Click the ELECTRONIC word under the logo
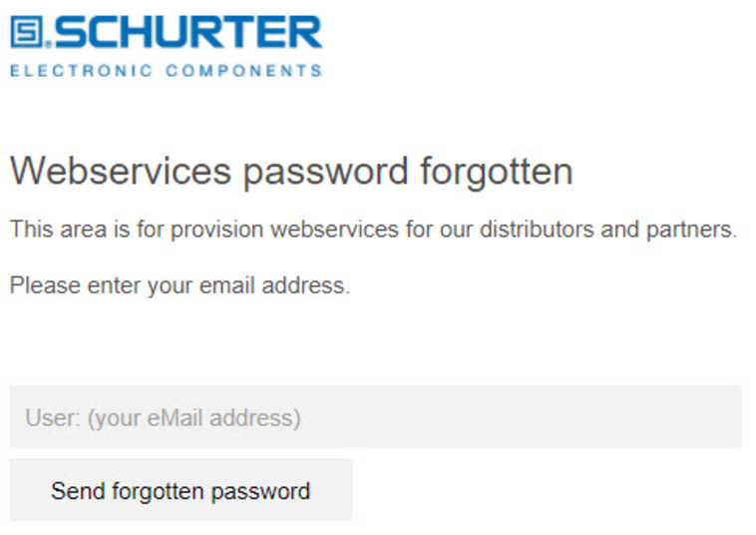The image size is (756, 535). click(x=82, y=71)
